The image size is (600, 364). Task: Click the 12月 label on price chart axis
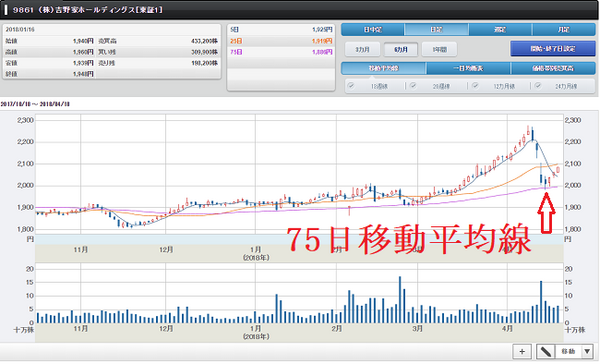coord(166,250)
